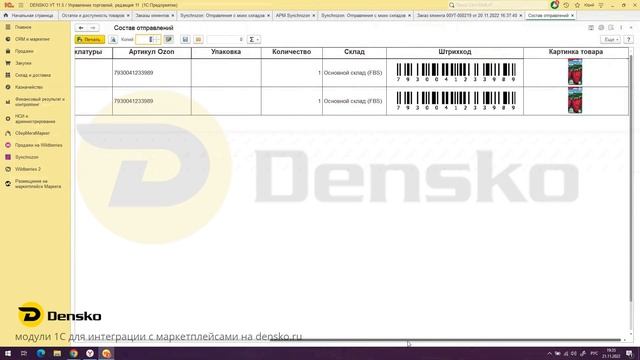Click the yellow Печать button
This screenshot has height=360, width=640.
90,40
